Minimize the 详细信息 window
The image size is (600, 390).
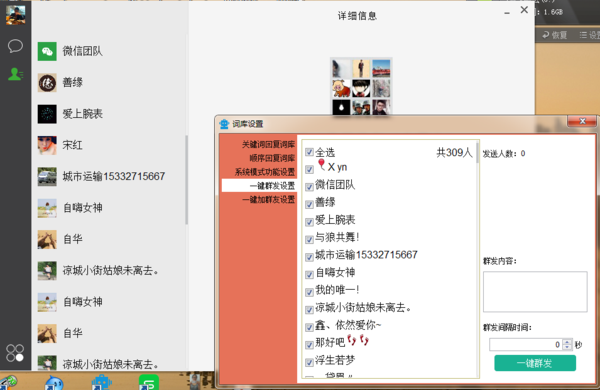(x=507, y=13)
